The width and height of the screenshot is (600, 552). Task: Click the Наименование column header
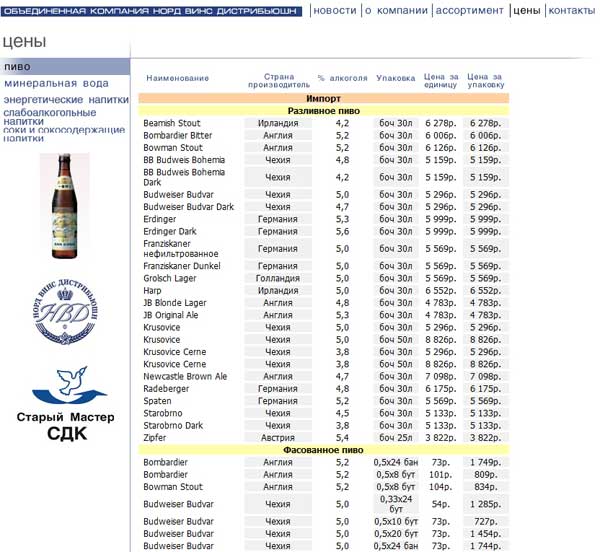tap(177, 78)
